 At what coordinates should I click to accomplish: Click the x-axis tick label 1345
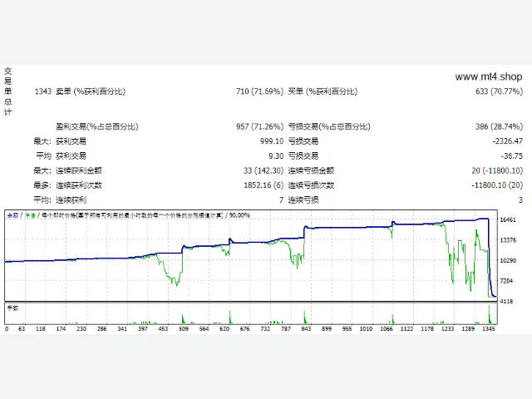(489, 329)
